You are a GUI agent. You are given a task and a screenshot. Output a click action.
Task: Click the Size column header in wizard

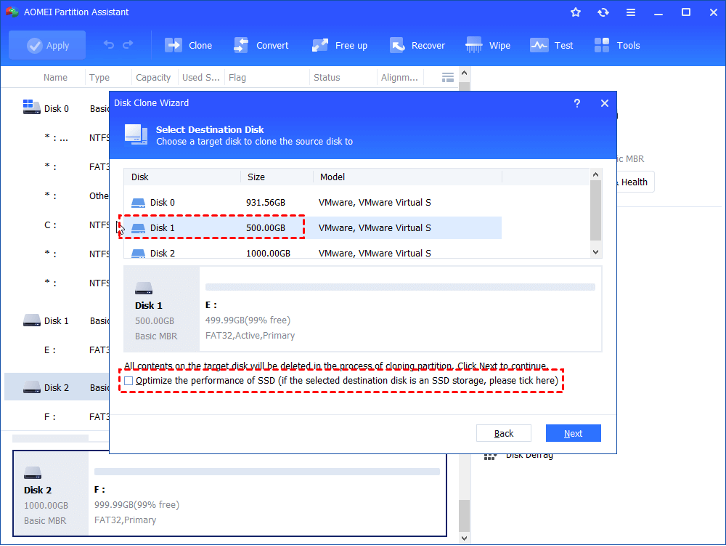tap(277, 177)
